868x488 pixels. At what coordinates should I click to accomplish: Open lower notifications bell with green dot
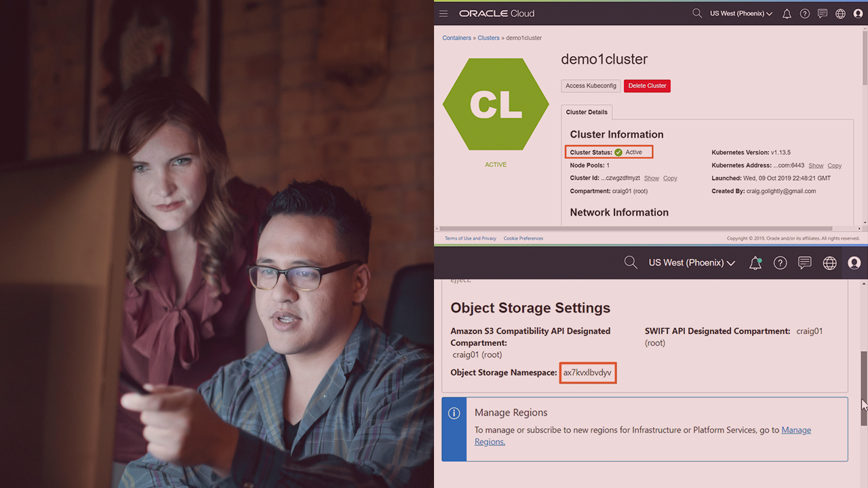(755, 263)
